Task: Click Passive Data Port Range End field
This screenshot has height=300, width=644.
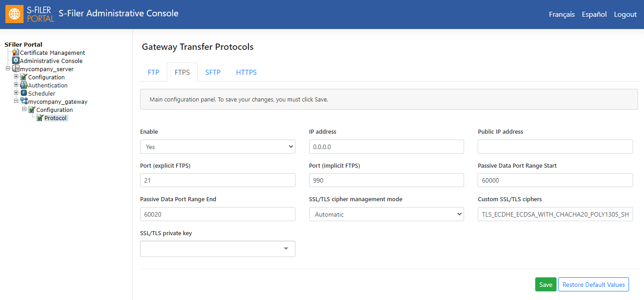Action: 218,214
